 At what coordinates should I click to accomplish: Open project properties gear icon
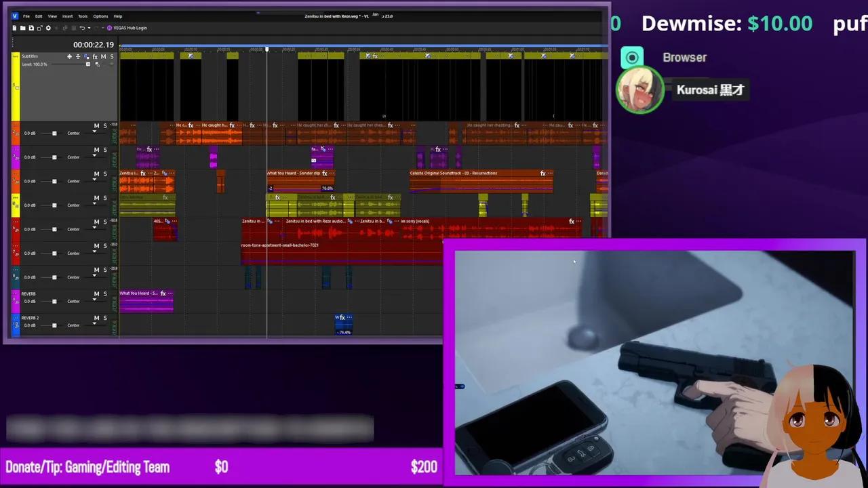pyautogui.click(x=48, y=28)
